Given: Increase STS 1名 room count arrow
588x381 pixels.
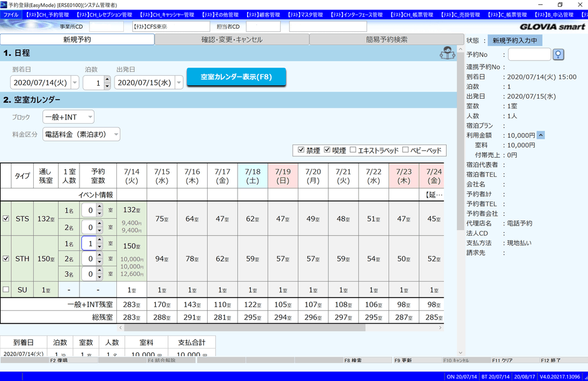Looking at the screenshot, I should (x=101, y=207).
